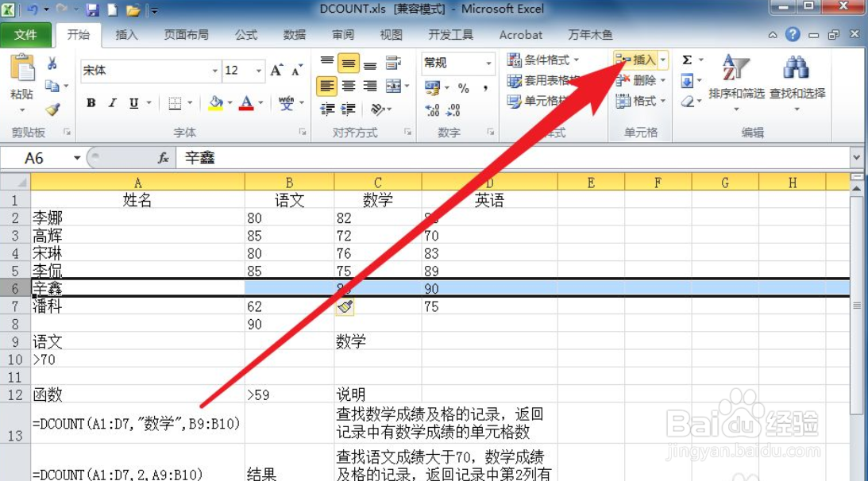This screenshot has width=868, height=481.
Task: Open 条件格式 (Conditional Formatting)
Action: coord(542,60)
